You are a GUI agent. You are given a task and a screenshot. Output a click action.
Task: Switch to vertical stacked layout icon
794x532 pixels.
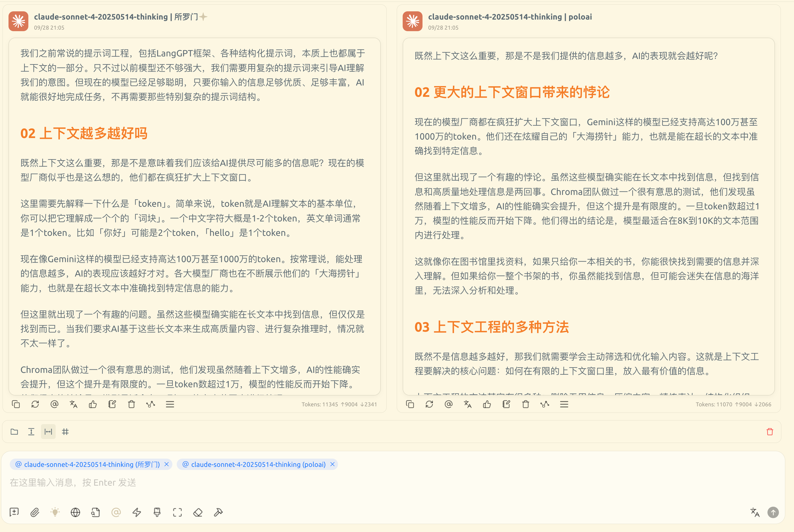pos(31,432)
